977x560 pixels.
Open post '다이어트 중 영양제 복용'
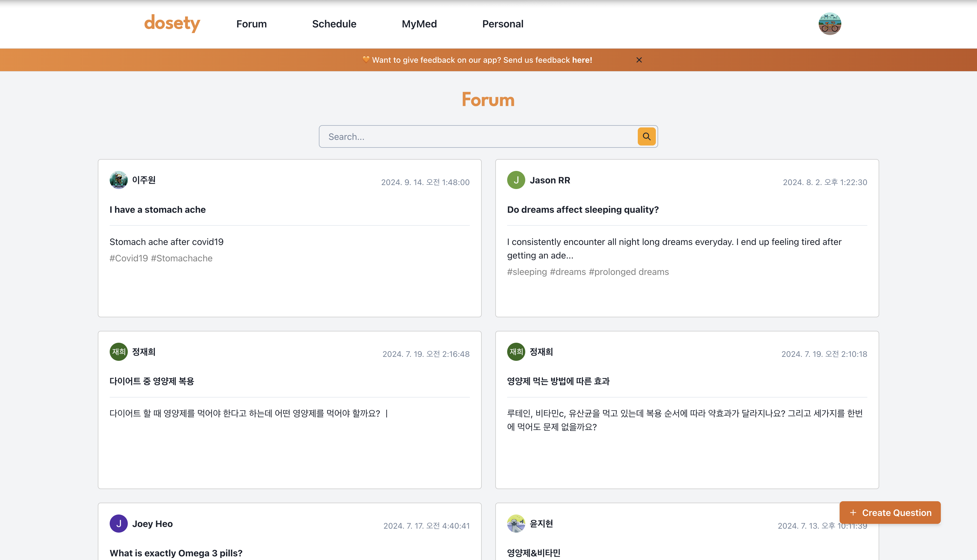(x=152, y=381)
